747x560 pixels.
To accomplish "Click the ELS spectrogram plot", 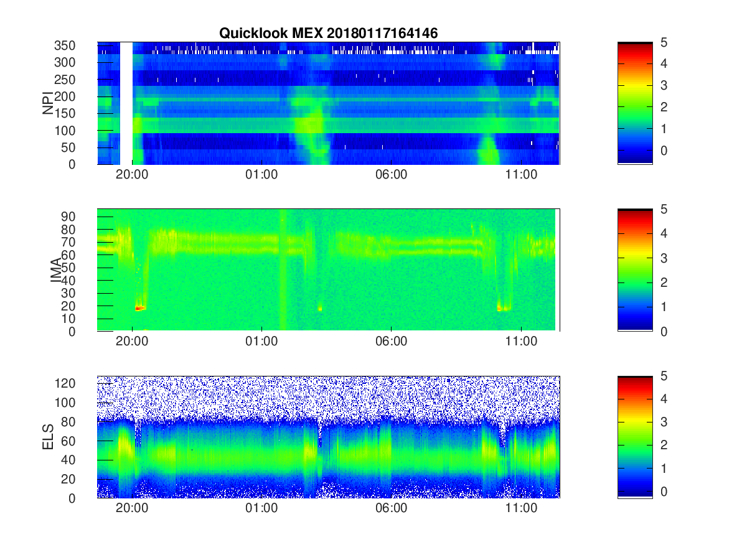I will point(328,437).
